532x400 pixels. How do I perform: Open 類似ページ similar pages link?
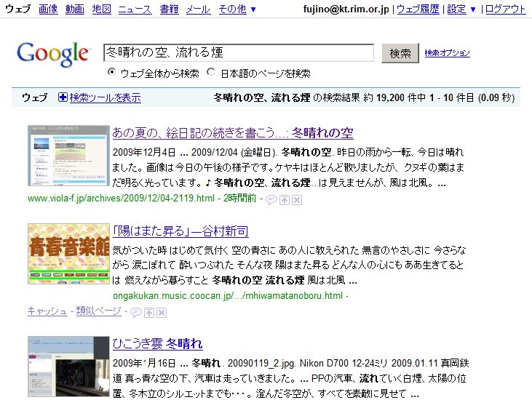tap(98, 311)
